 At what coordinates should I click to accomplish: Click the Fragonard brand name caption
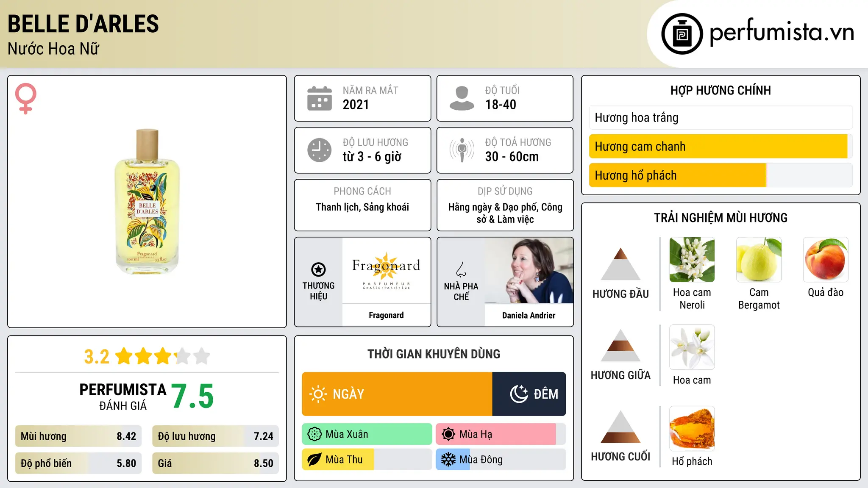[x=386, y=315]
